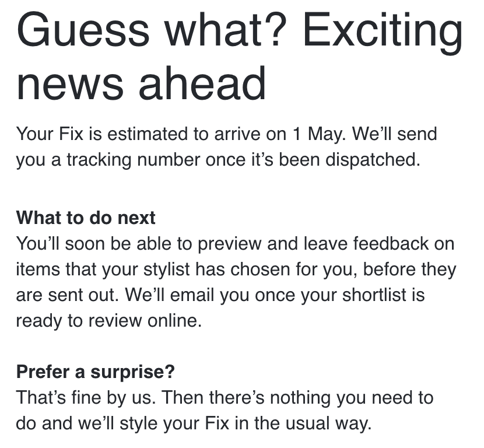The height and width of the screenshot is (448, 484).
Task: Click the sentence 'That's fine by us.'
Action: pos(86,397)
